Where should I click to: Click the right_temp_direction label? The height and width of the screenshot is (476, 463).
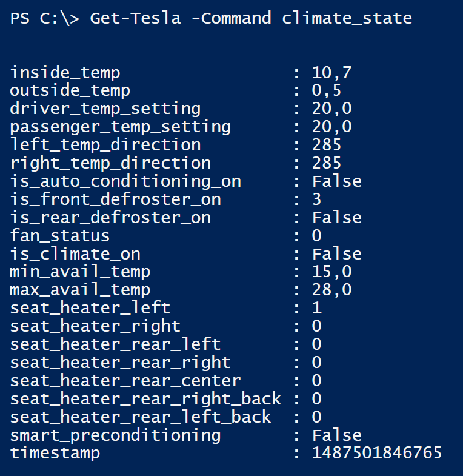click(x=110, y=163)
